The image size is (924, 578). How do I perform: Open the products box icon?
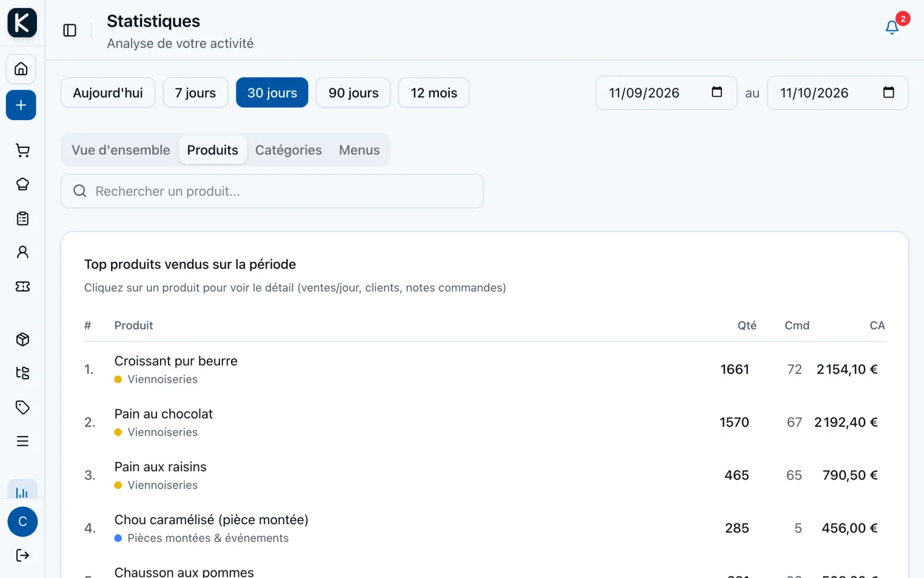[x=23, y=340]
